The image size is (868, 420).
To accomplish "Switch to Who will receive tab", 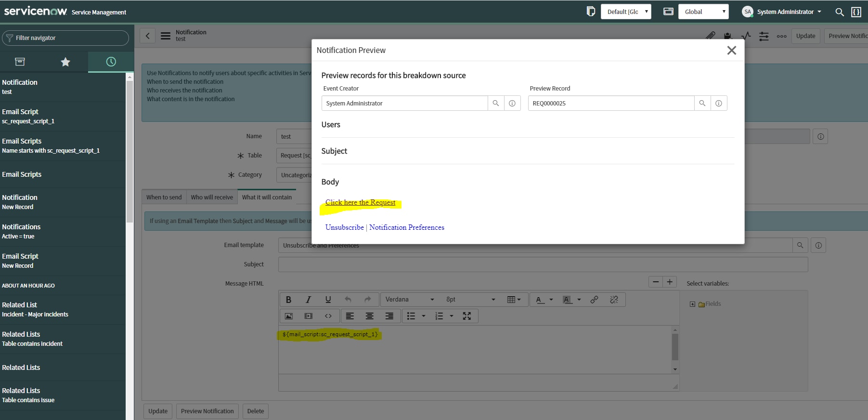I will point(212,197).
